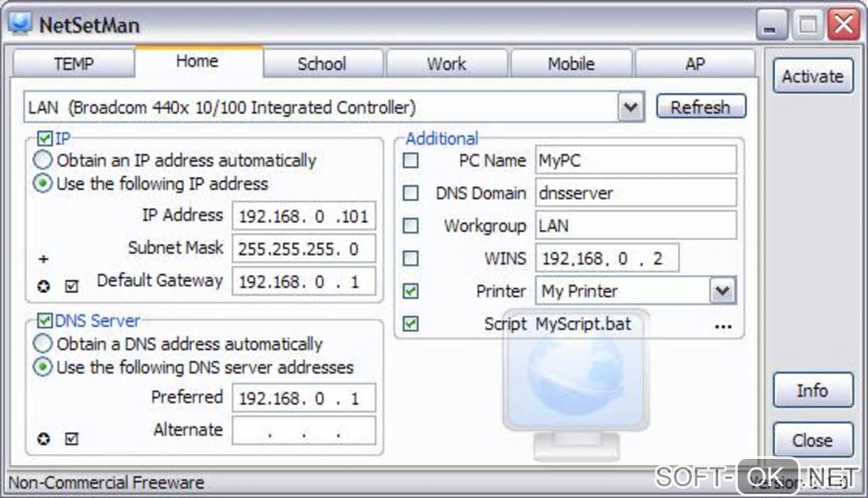Image resolution: width=868 pixels, height=498 pixels.
Task: Click the Info button
Action: [813, 391]
